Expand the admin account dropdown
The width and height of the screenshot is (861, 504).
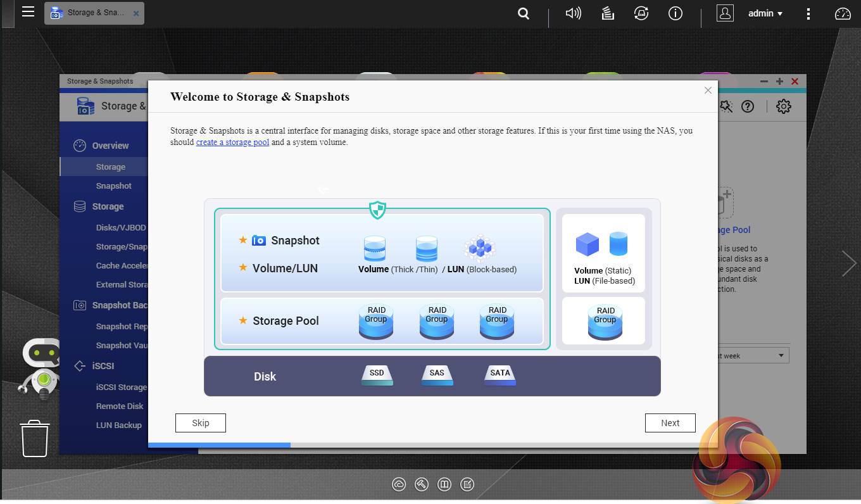coord(766,13)
